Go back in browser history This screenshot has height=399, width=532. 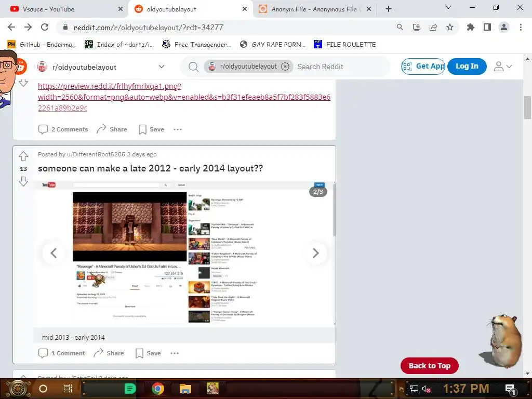[11, 27]
